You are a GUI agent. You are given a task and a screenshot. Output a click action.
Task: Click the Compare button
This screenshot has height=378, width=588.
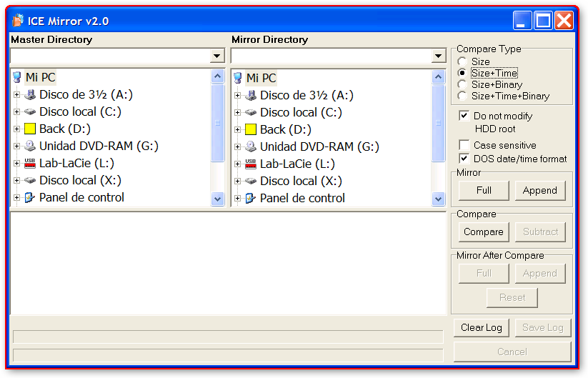tap(483, 232)
